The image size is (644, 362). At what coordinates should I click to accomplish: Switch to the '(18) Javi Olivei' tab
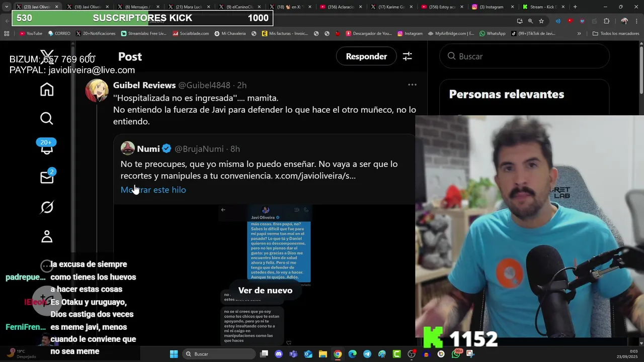(x=88, y=7)
